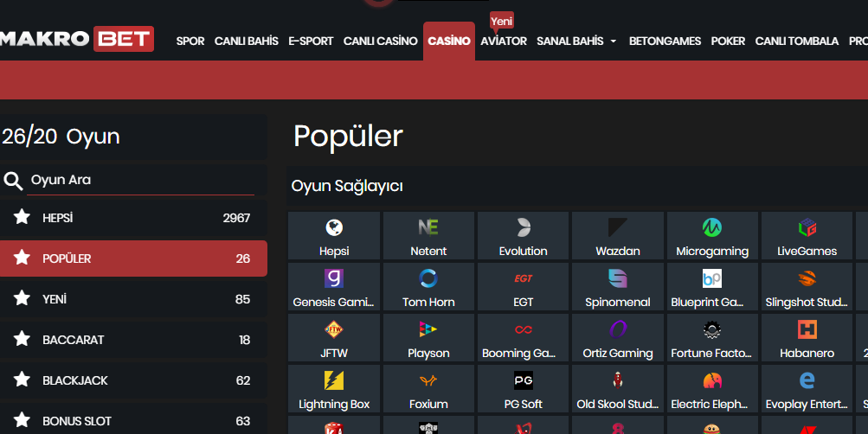
Task: Filter by Ortiz Gaming provider
Action: point(618,338)
